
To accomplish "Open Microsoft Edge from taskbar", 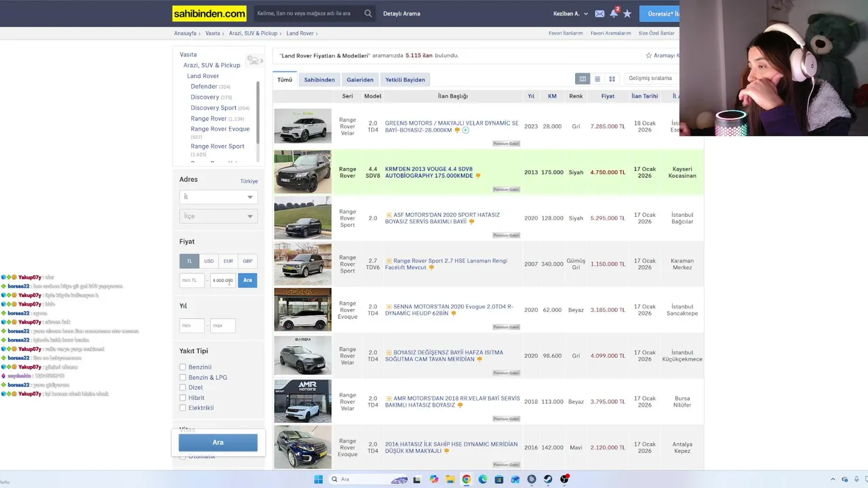I will click(483, 479).
